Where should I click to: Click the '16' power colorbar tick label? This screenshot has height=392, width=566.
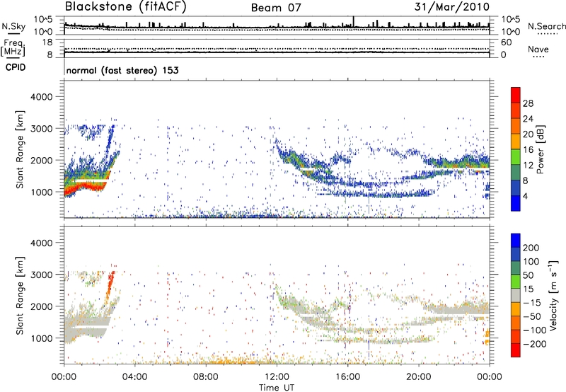(x=528, y=150)
